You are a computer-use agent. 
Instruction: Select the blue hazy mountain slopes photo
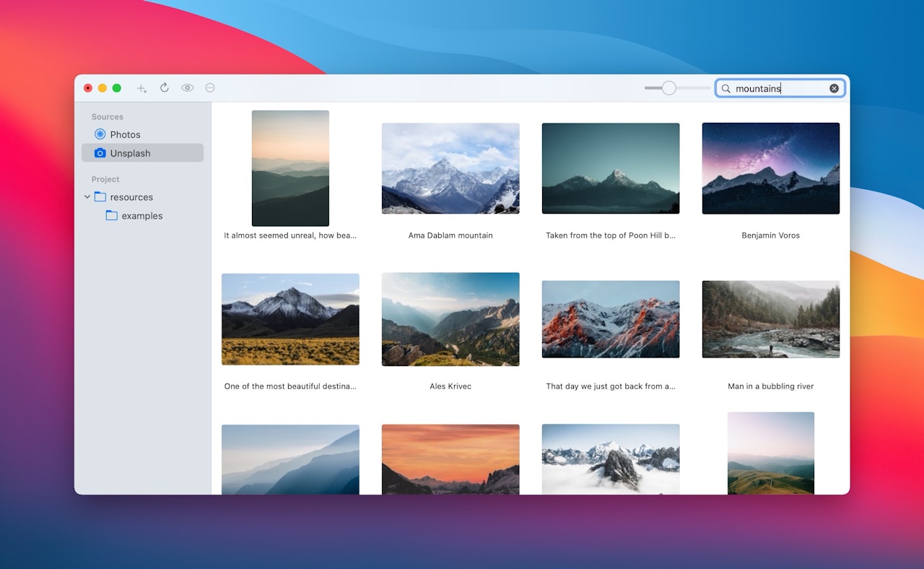point(290,459)
